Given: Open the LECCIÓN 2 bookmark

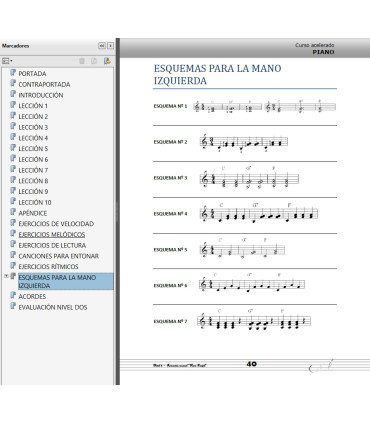Looking at the screenshot, I should click(x=33, y=116).
